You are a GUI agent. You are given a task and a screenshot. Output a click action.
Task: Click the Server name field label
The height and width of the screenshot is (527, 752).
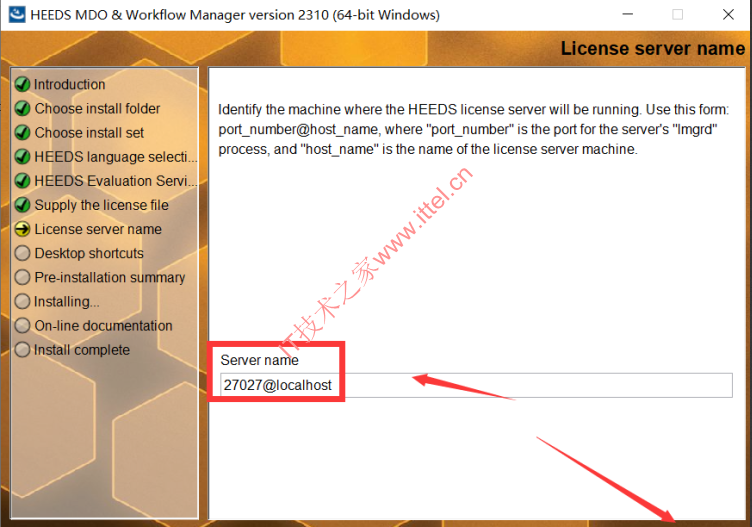point(259,360)
